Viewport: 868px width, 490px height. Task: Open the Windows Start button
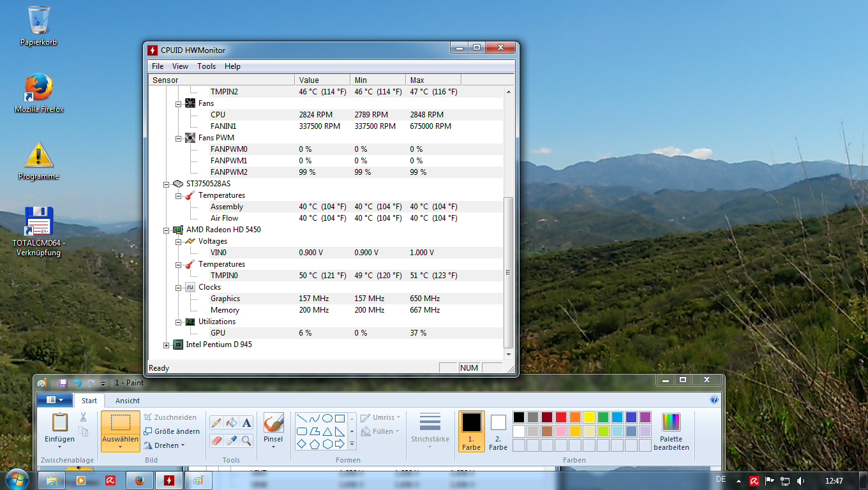(17, 480)
